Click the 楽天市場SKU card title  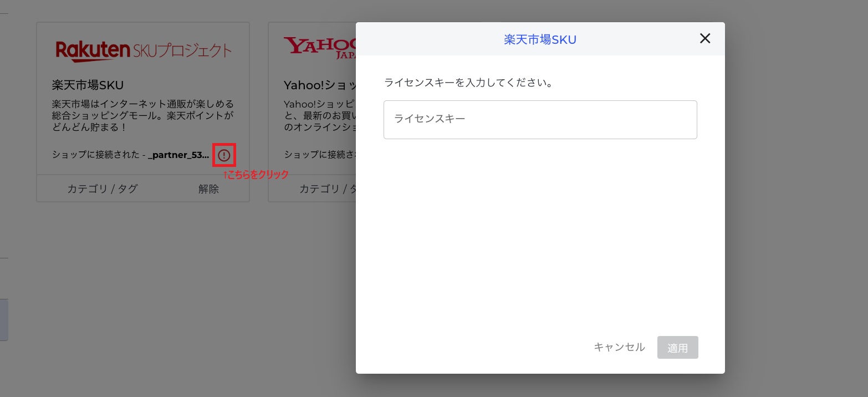88,85
